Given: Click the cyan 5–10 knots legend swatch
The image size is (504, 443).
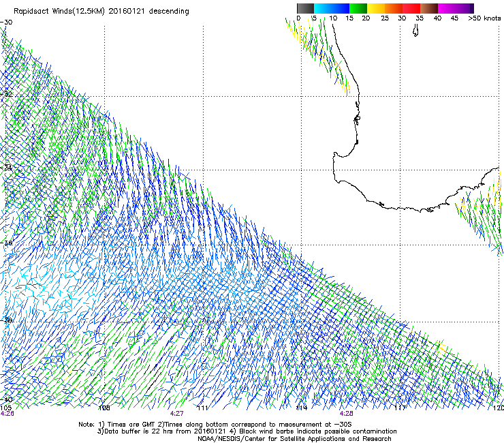Looking at the screenshot, I should point(323,8).
